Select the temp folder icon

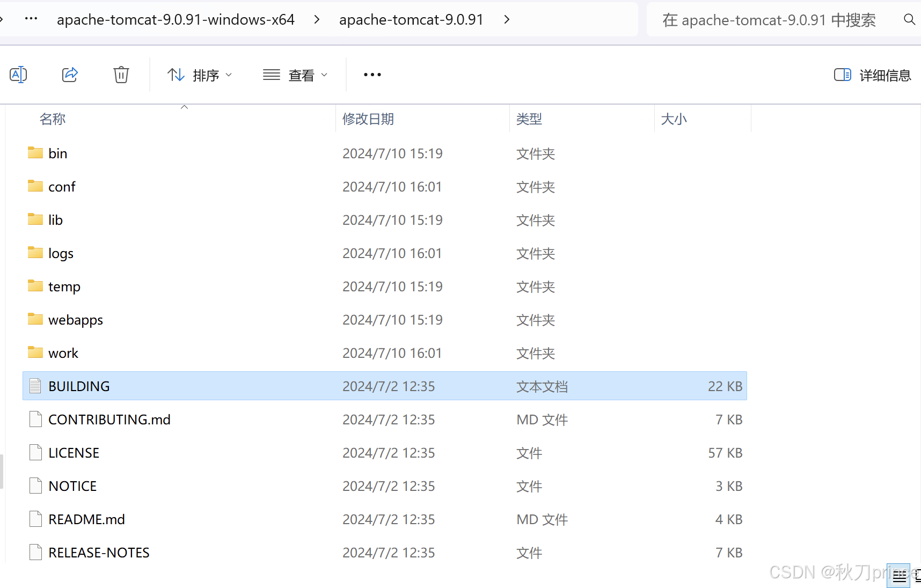tap(35, 286)
